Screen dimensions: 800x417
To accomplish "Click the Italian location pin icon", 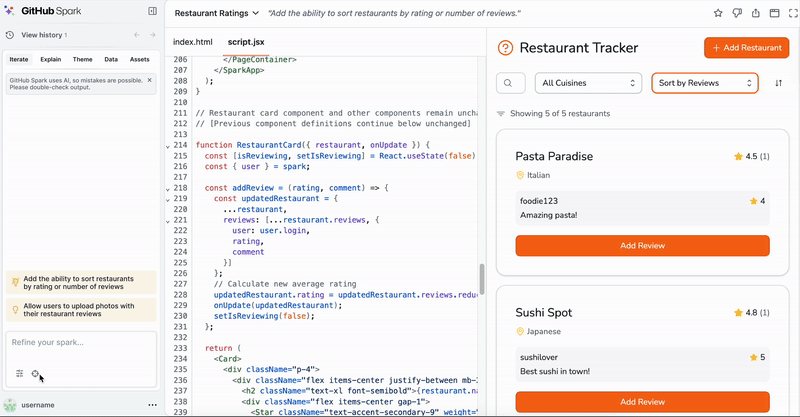I will [520, 175].
